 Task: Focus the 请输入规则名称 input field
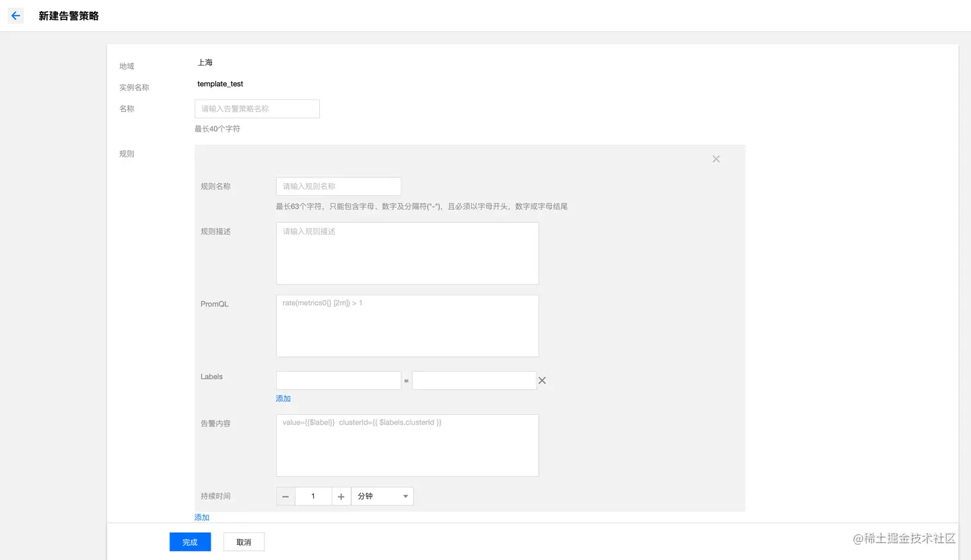tap(338, 186)
